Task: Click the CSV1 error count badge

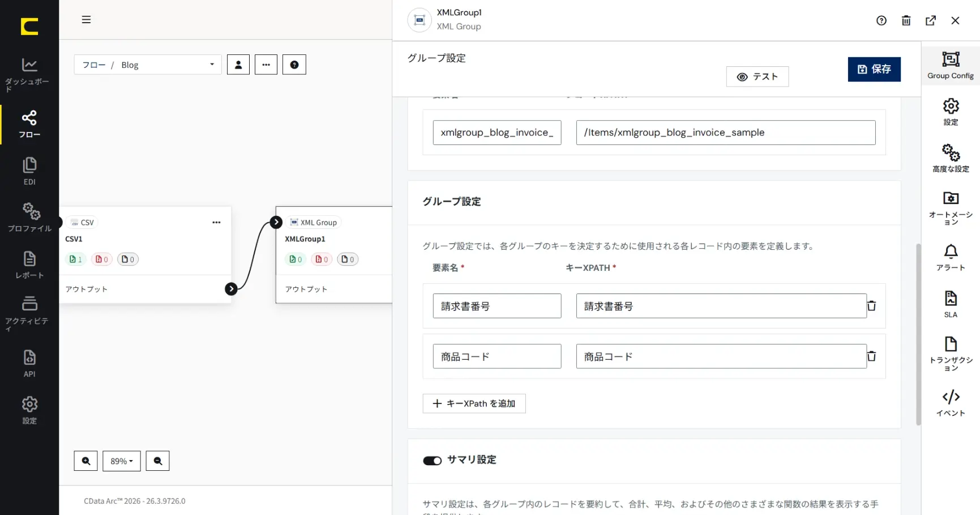Action: pyautogui.click(x=102, y=259)
